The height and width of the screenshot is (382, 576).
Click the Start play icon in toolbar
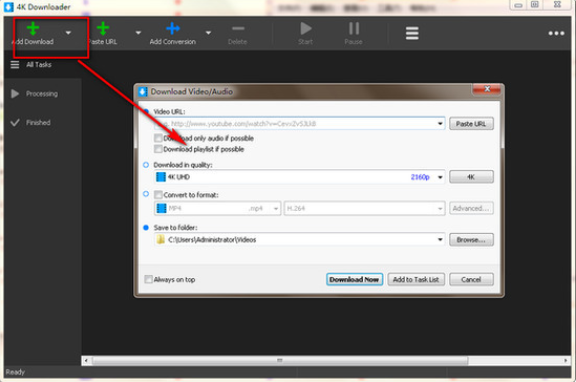(306, 28)
